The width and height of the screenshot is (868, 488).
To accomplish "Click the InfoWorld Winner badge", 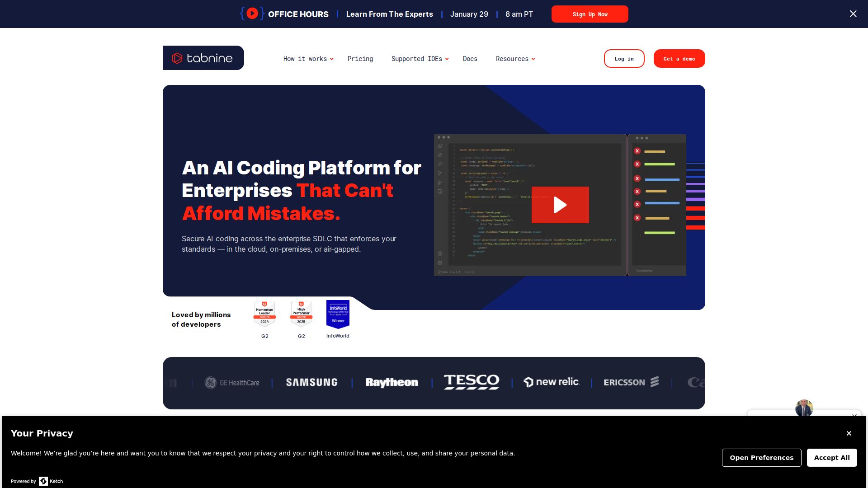I will coord(338,314).
